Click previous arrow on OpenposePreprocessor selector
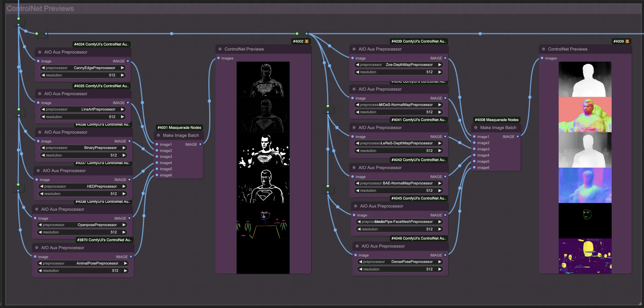 40,225
